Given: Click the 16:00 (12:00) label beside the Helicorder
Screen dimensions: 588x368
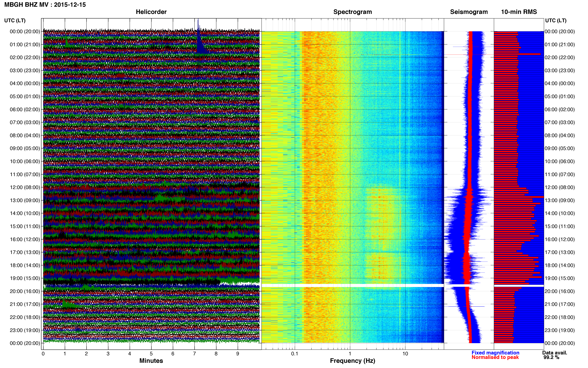Looking at the screenshot, I should [x=25, y=239].
